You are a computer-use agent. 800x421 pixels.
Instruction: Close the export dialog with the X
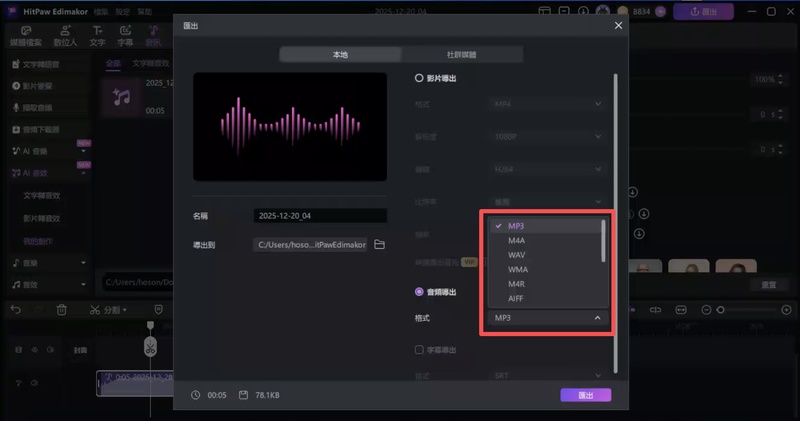click(x=618, y=26)
